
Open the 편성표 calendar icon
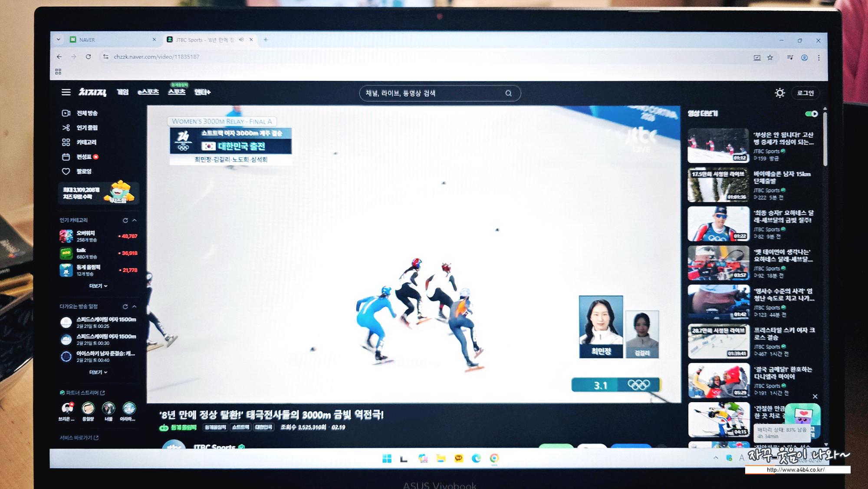click(66, 157)
